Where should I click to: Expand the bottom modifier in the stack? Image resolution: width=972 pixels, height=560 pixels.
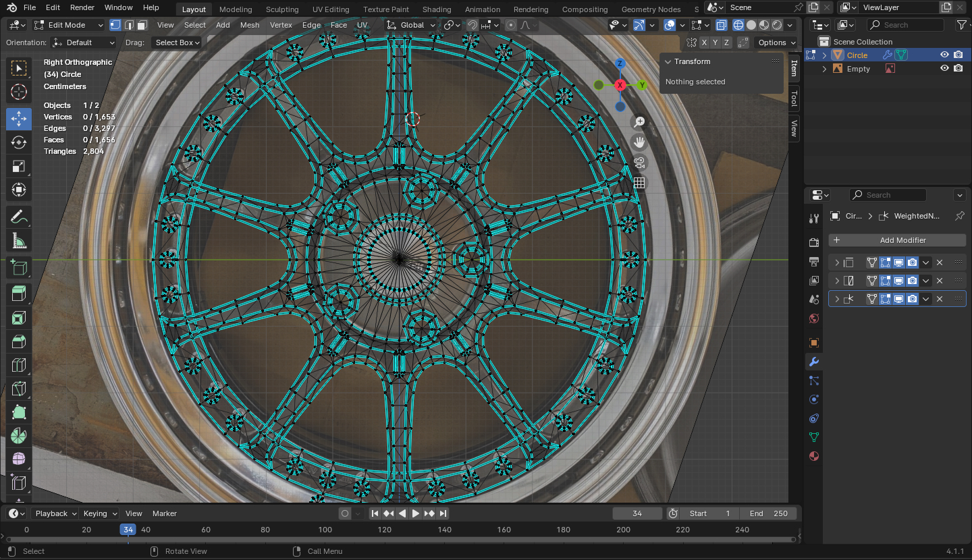[x=837, y=298]
